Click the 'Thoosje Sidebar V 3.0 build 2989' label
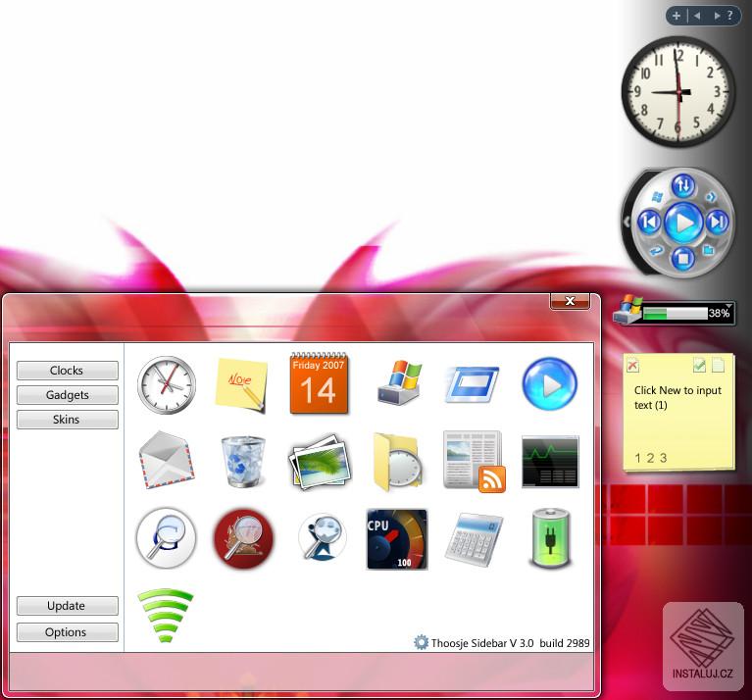 (x=510, y=643)
